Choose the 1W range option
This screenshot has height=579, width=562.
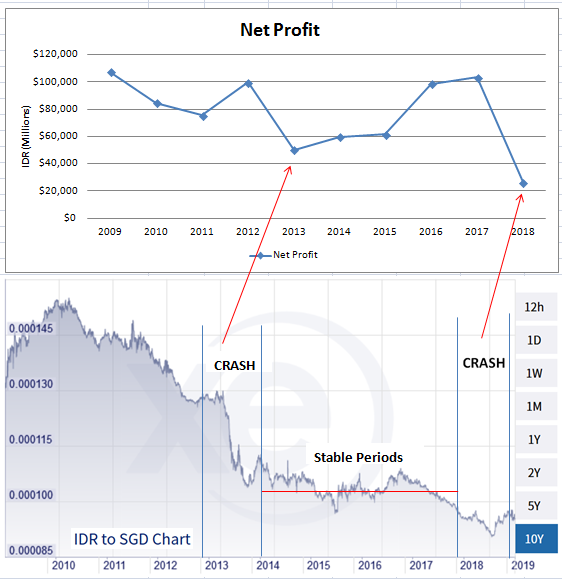point(536,373)
